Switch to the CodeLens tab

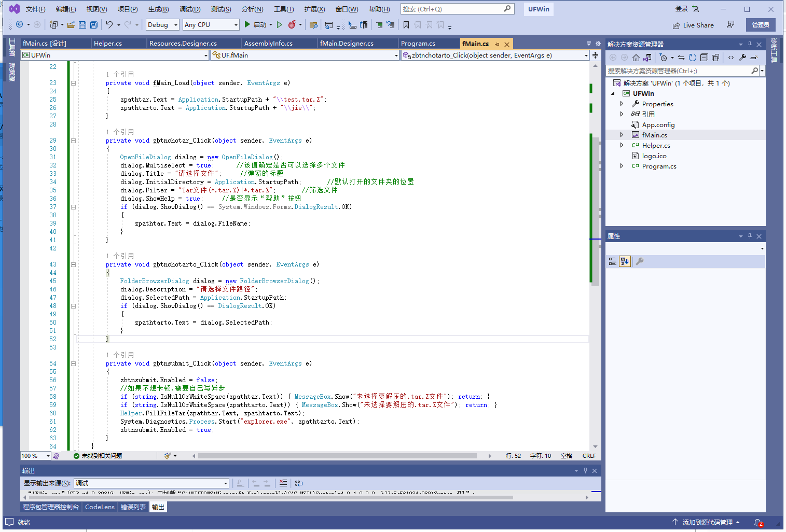(x=100, y=507)
